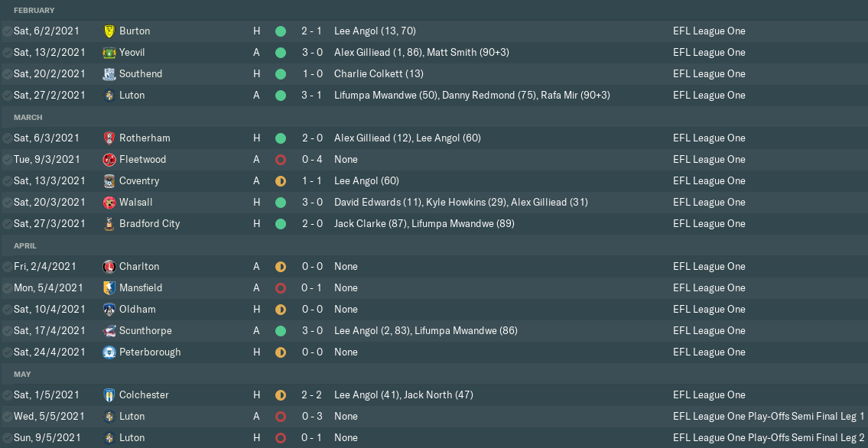This screenshot has width=868, height=448.
Task: Click the tick icon beside Sat, 6/3/2021
Action: pyautogui.click(x=7, y=138)
